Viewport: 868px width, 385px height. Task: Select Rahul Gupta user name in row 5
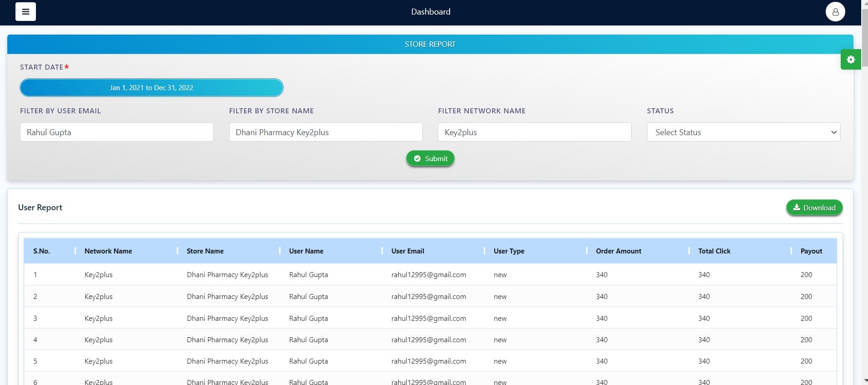coord(308,361)
